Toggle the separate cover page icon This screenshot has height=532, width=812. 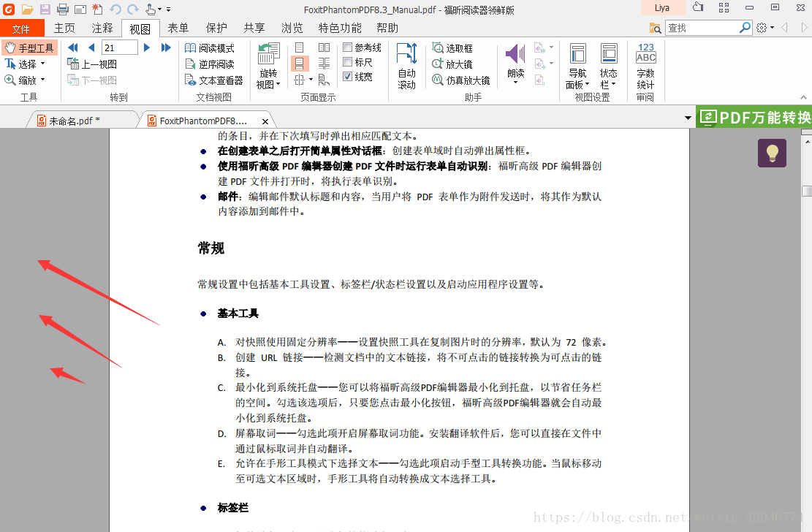tap(325, 80)
